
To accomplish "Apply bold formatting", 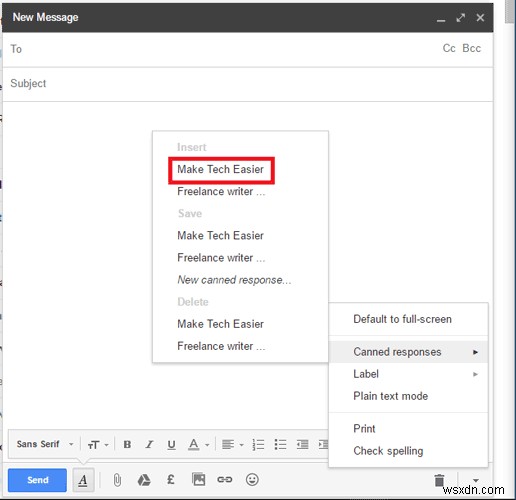I will pos(127,444).
